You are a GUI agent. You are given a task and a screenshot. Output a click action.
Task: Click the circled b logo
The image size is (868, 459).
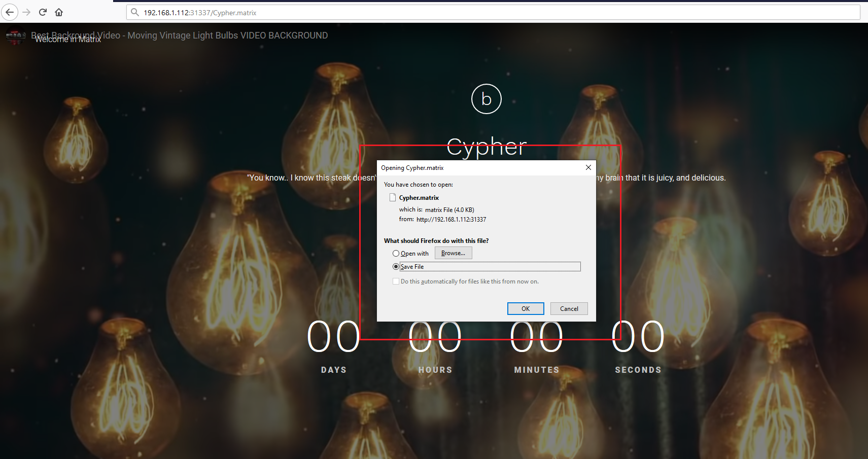point(487,99)
